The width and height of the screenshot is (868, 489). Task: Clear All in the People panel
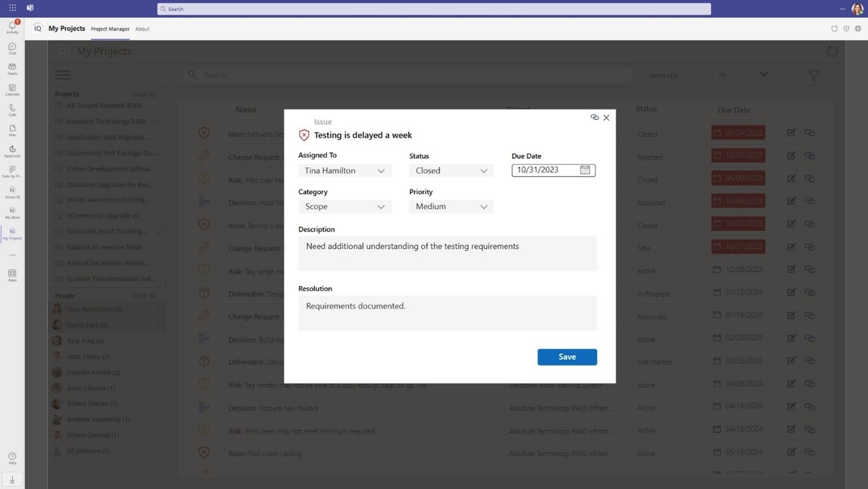tap(144, 296)
